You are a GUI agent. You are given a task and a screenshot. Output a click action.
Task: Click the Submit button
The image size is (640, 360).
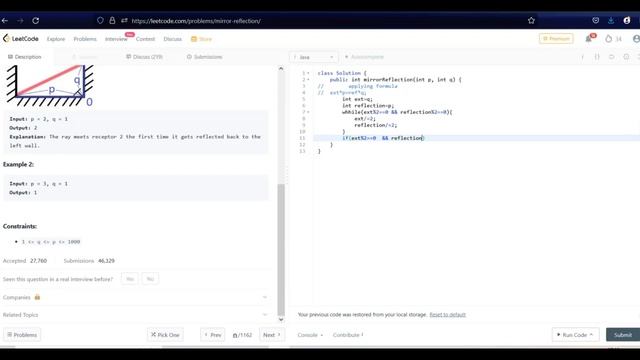coord(623,335)
